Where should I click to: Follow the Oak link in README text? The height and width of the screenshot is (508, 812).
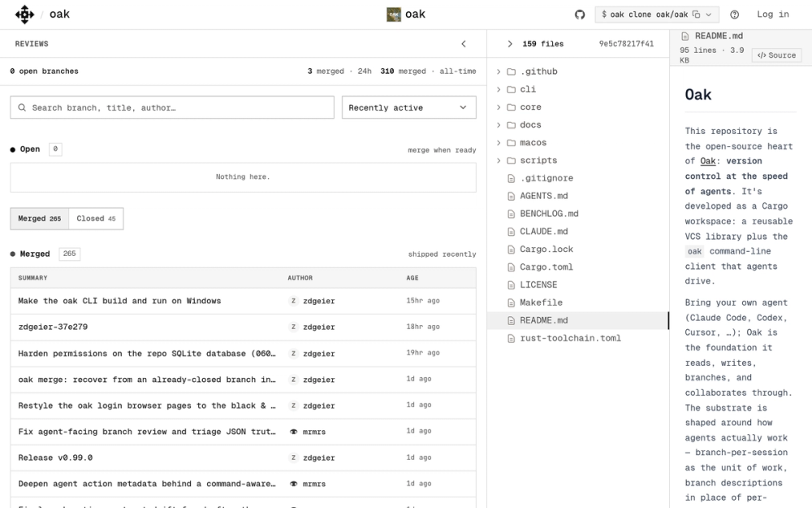pyautogui.click(x=707, y=161)
